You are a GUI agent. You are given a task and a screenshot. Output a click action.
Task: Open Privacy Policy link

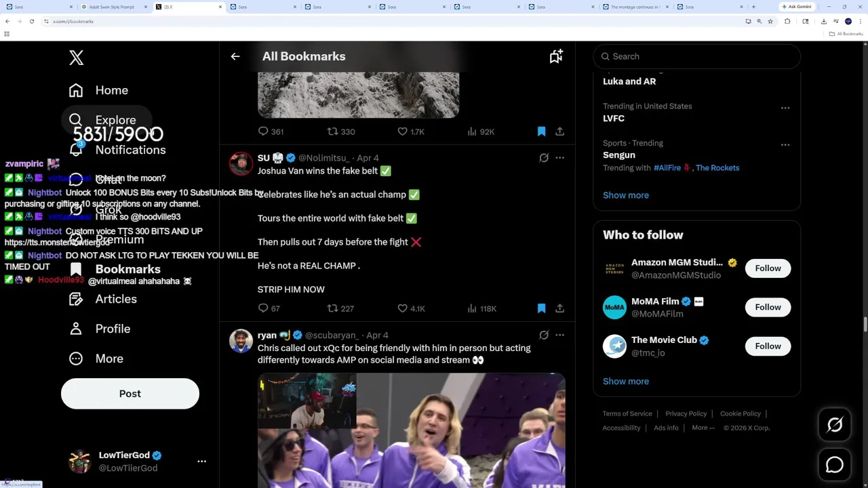(x=686, y=413)
